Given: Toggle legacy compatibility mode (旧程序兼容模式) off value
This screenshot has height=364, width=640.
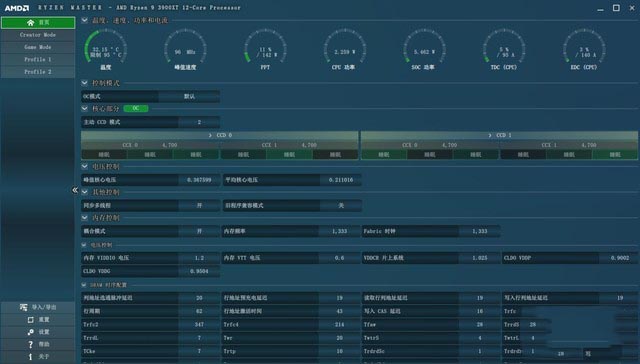Looking at the screenshot, I should (x=340, y=205).
